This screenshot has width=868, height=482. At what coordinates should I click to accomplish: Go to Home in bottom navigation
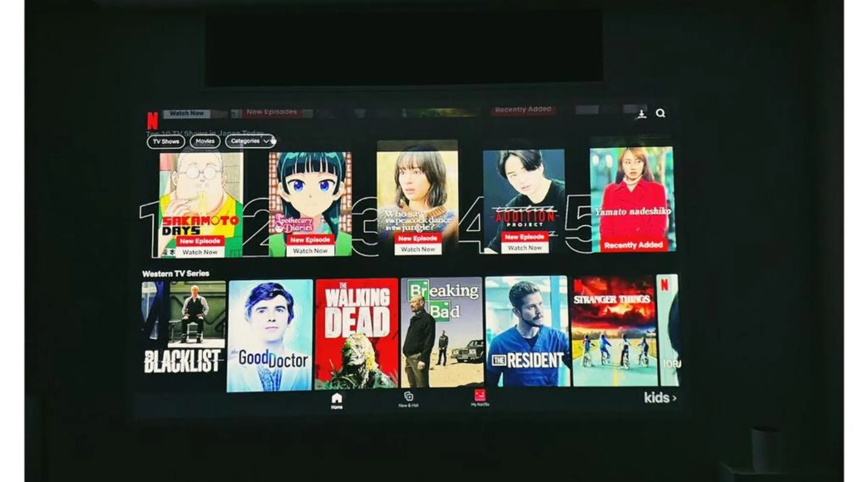coord(337,400)
